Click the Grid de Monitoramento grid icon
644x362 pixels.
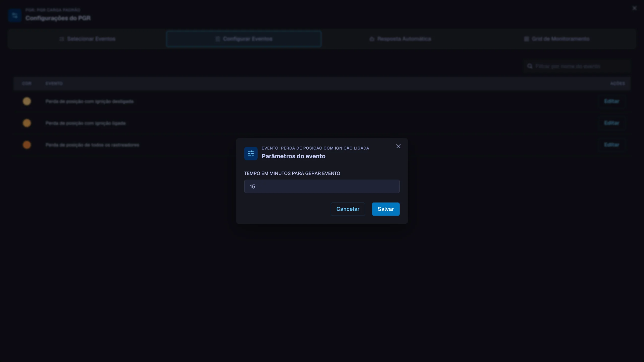click(527, 39)
